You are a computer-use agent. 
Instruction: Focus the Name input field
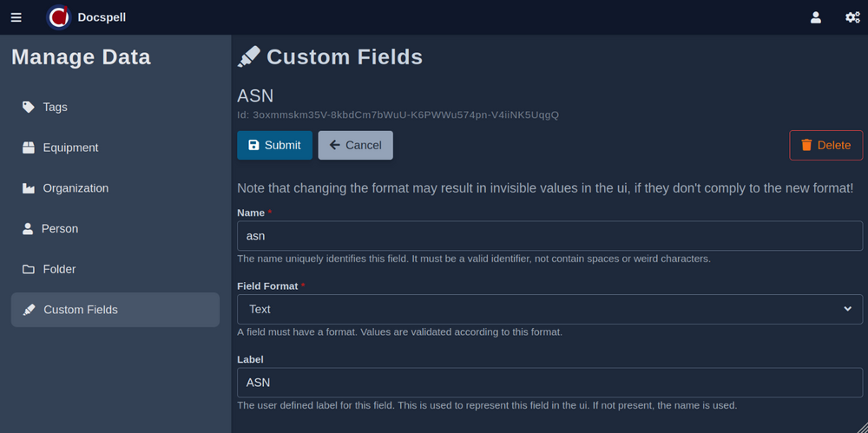pyautogui.click(x=549, y=236)
